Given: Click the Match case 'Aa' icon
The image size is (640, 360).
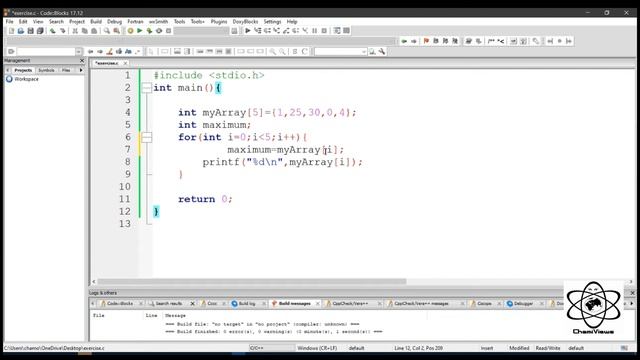Looking at the screenshot, I should (128, 51).
